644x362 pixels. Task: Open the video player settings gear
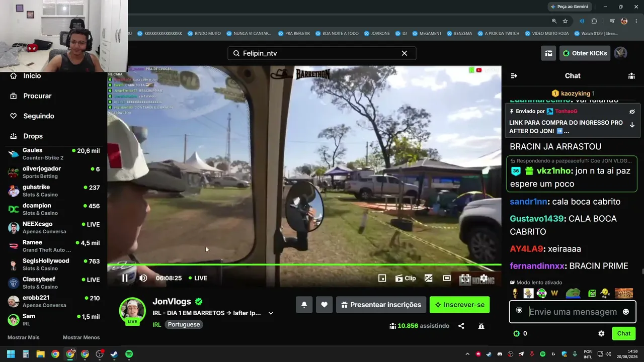click(x=484, y=278)
